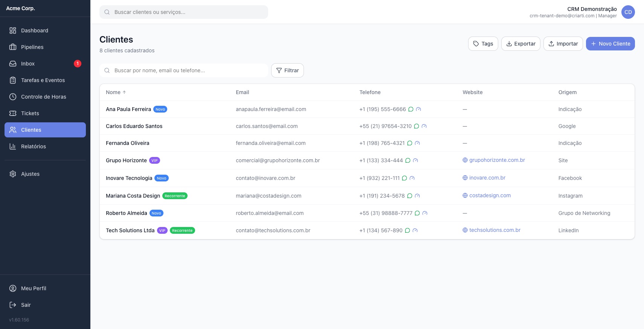Open the Dashboard page
The image size is (644, 329).
point(45,30)
